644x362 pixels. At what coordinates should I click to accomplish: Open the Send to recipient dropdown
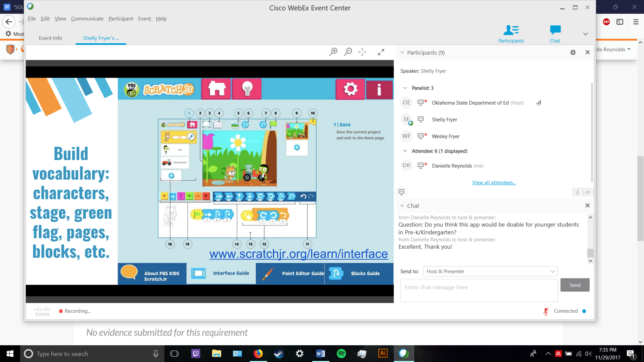490,271
